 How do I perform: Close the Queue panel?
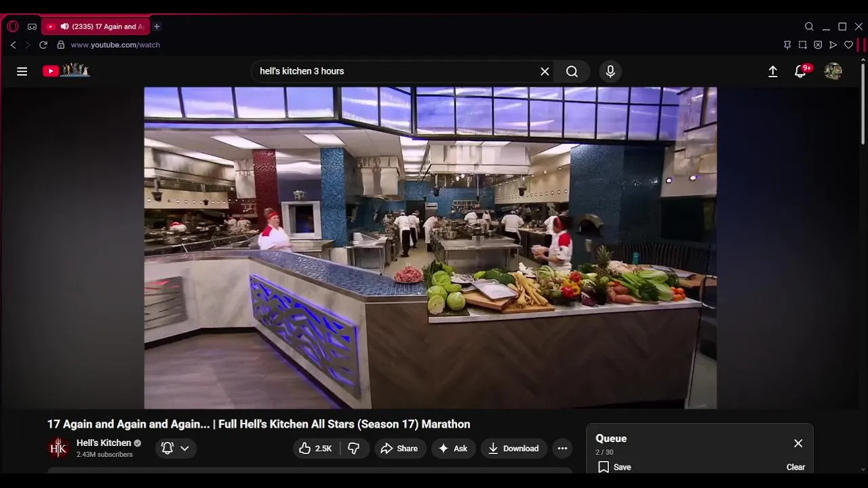pos(798,443)
